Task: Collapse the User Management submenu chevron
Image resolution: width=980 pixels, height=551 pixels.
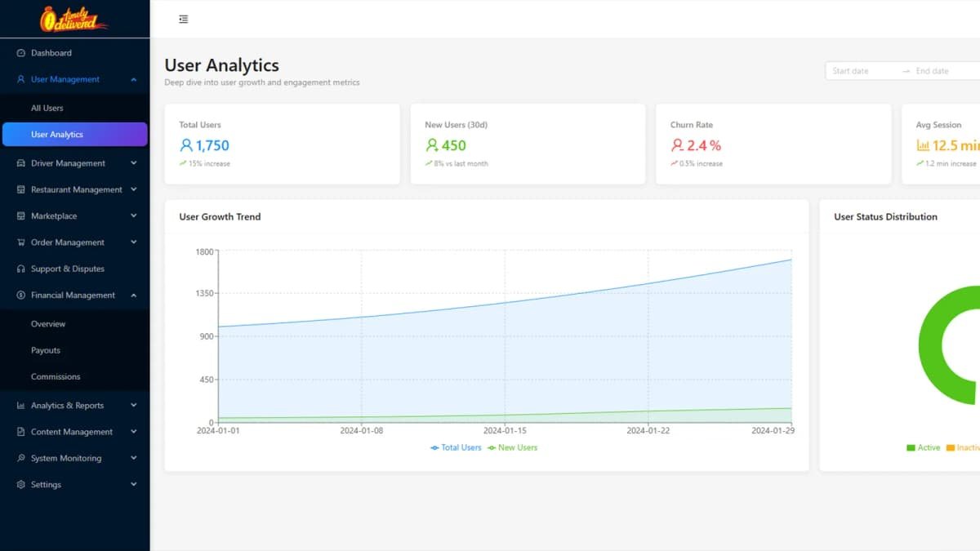Action: [x=134, y=79]
